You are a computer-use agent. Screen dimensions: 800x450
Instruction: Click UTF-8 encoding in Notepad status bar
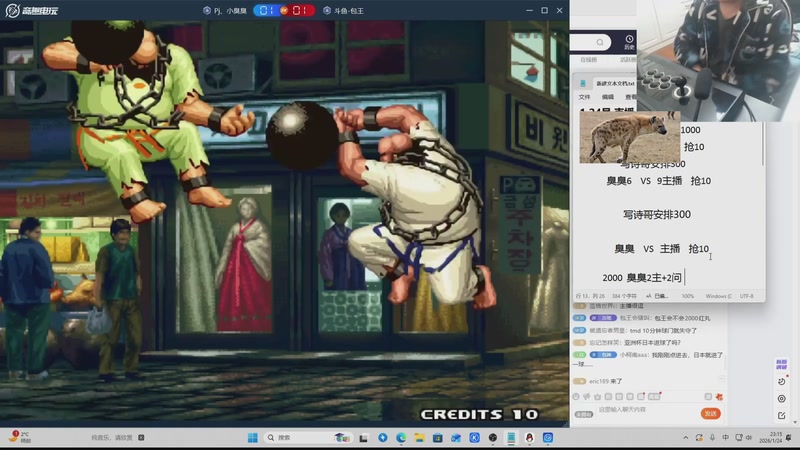click(746, 296)
